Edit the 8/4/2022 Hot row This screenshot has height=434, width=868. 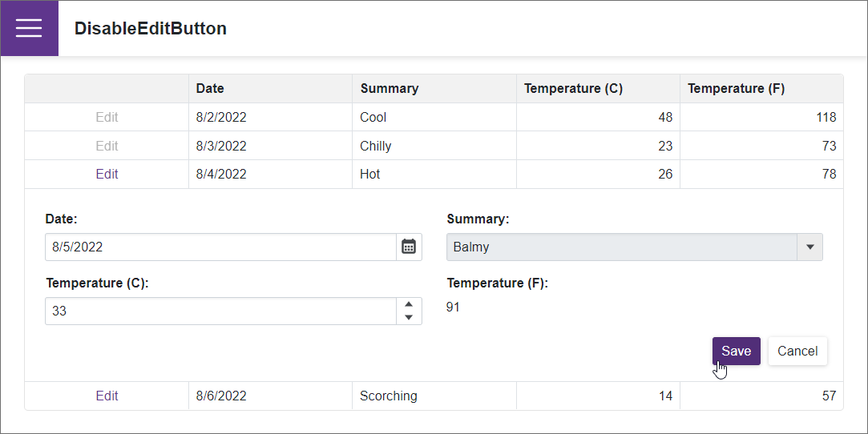(x=107, y=174)
